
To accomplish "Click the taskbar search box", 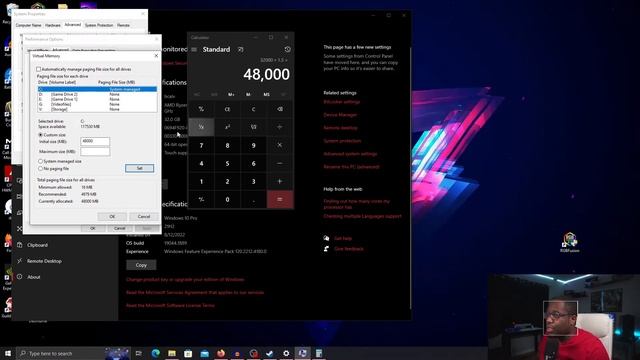I will (x=73, y=353).
